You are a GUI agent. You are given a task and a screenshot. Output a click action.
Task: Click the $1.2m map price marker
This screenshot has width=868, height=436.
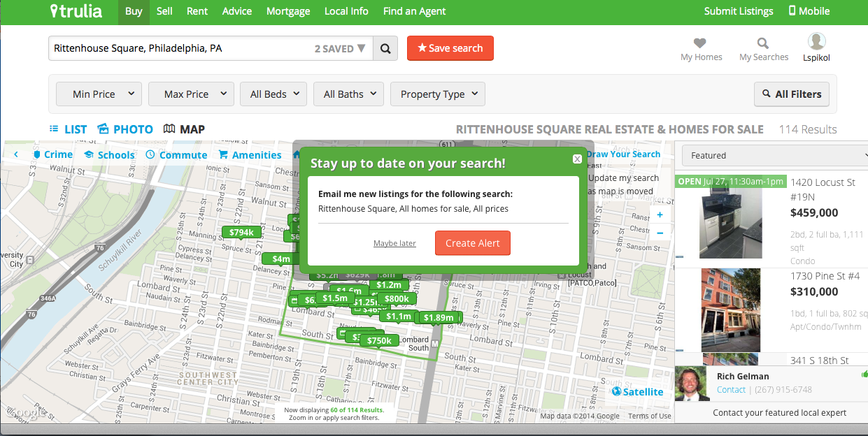click(x=388, y=284)
